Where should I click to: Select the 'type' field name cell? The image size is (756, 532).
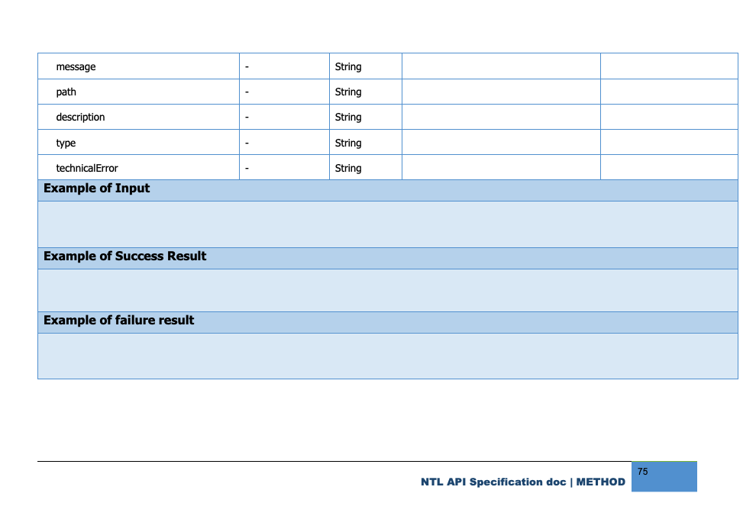[x=66, y=143]
